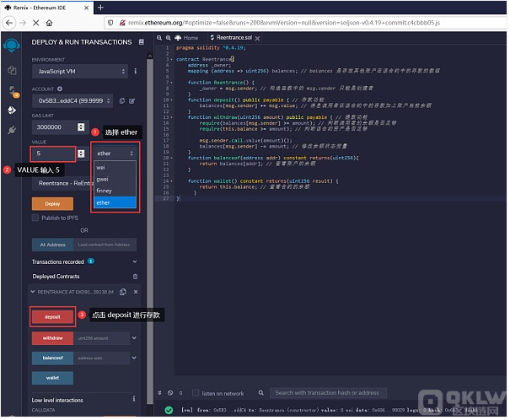
Task: Click the browser URL address bar
Action: coord(306,23)
